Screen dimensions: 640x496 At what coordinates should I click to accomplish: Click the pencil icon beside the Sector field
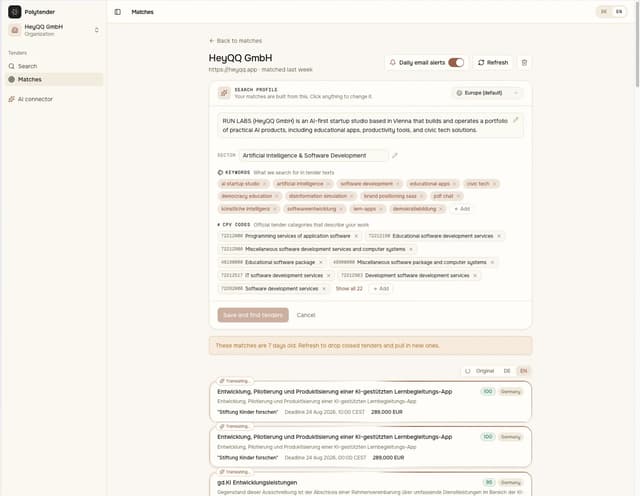pos(395,156)
